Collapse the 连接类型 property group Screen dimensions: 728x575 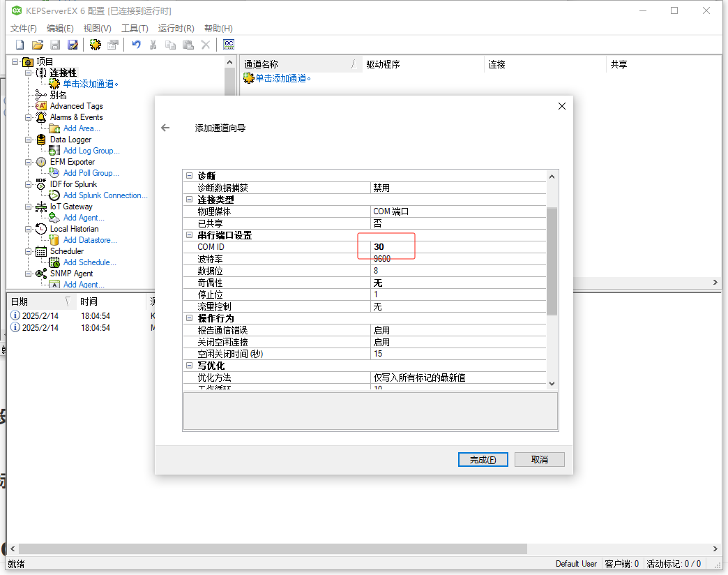pos(190,200)
